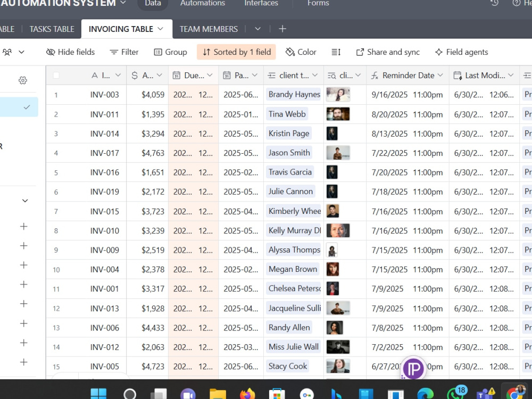Click the Reminder Date formula icon
The height and width of the screenshot is (399, 532).
click(375, 76)
